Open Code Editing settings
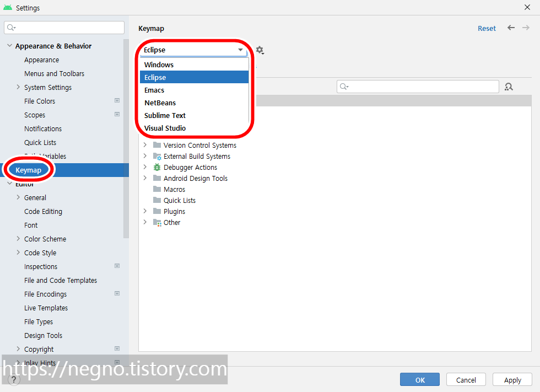The image size is (540, 392). click(x=43, y=212)
